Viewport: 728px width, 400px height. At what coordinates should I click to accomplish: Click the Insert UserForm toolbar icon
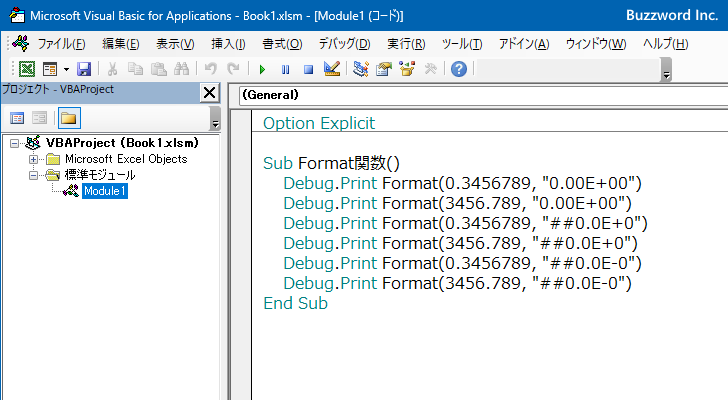pos(50,69)
